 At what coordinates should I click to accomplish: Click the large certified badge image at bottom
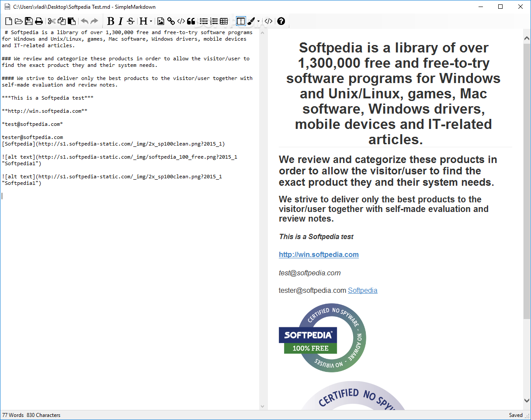[353, 396]
